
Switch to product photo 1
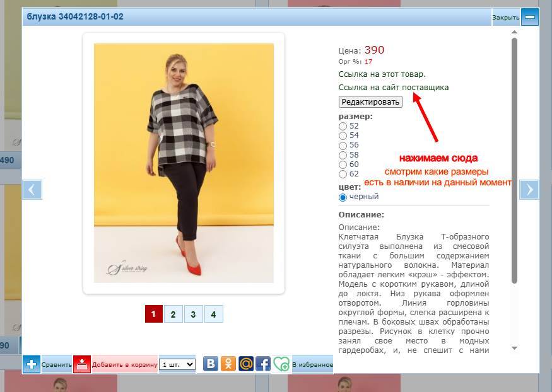(x=153, y=314)
